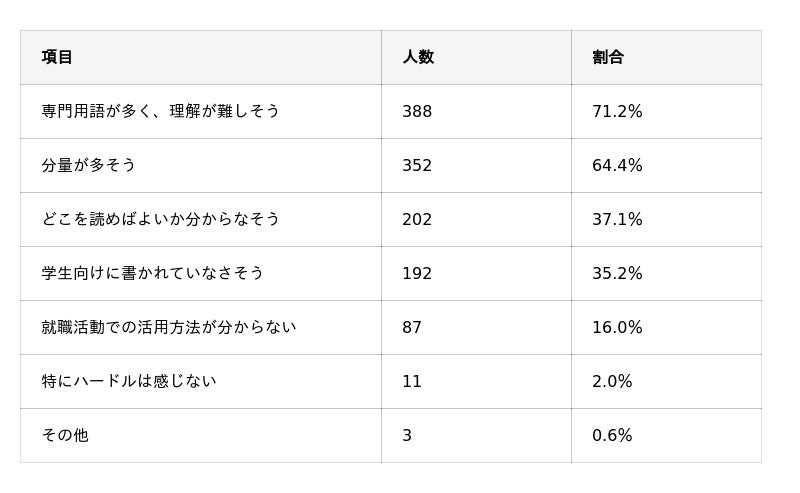The height and width of the screenshot is (493, 800).
Task: Click the 71.2% percentage cell
Action: pyautogui.click(x=617, y=111)
